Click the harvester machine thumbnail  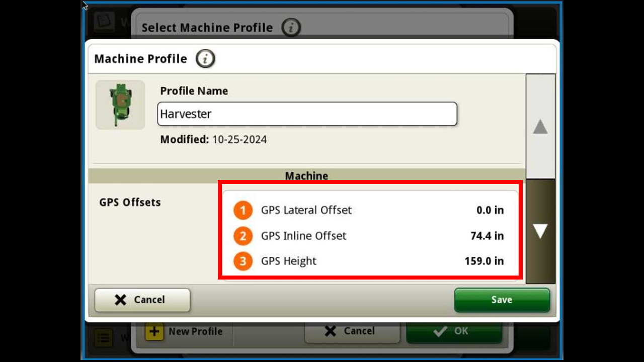click(x=120, y=105)
